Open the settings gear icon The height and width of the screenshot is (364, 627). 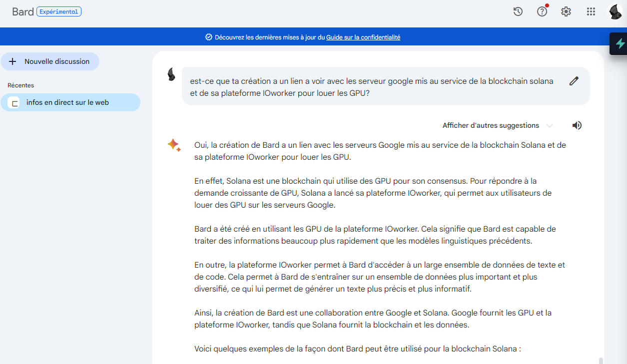(x=566, y=11)
